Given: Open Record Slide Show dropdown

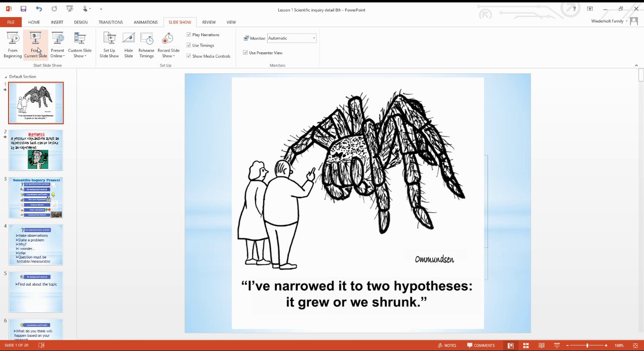Looking at the screenshot, I should click(168, 45).
